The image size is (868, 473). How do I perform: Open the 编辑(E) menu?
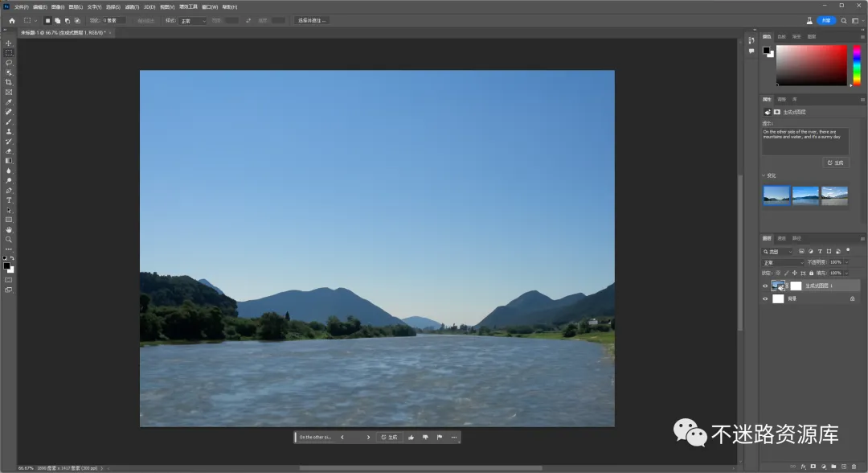40,7
